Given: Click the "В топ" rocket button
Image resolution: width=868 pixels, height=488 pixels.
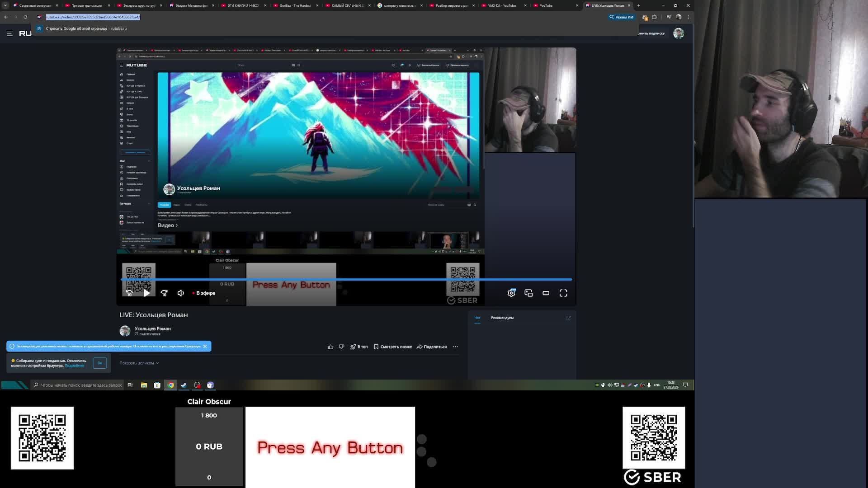Looking at the screenshot, I should [x=359, y=347].
